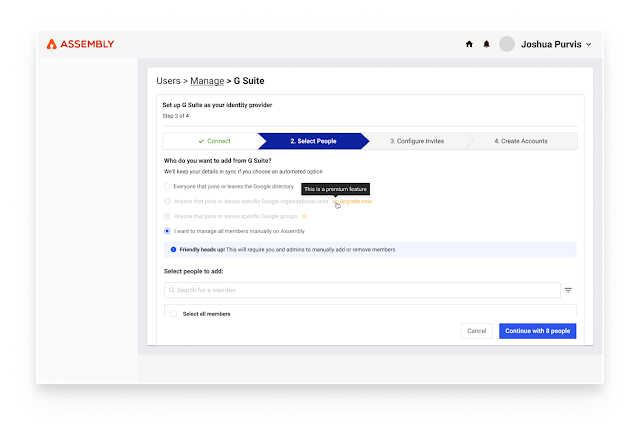The height and width of the screenshot is (426, 640).
Task: Select the specific Google groups radio
Action: click(167, 216)
